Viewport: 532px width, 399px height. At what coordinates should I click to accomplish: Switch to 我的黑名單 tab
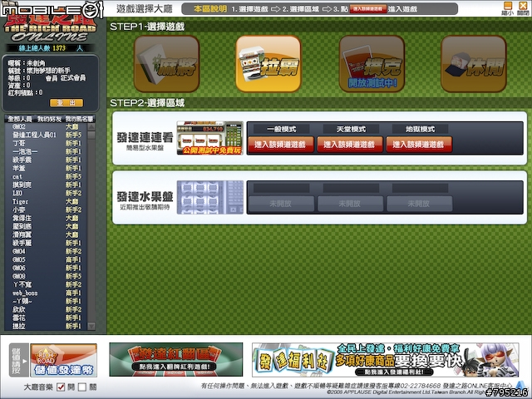(x=79, y=119)
